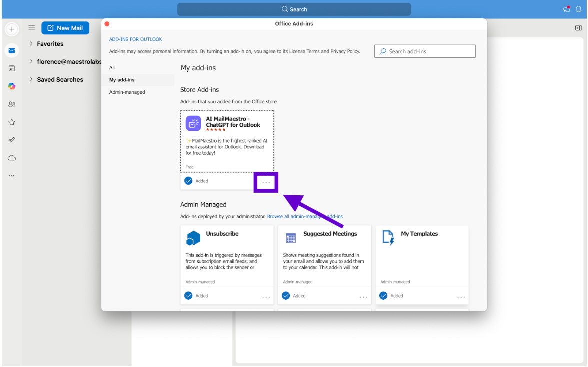Click the Favorites folder label
Viewport: 588px width, 367px height.
pos(50,44)
